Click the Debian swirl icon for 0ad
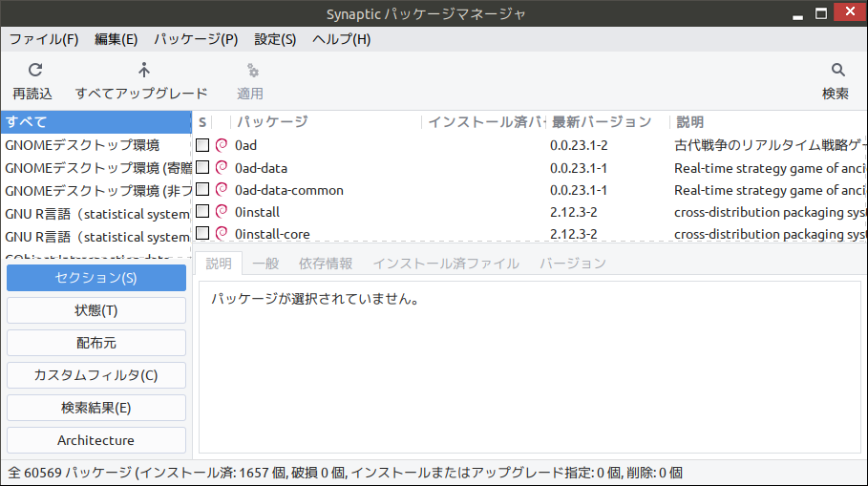 coord(222,145)
